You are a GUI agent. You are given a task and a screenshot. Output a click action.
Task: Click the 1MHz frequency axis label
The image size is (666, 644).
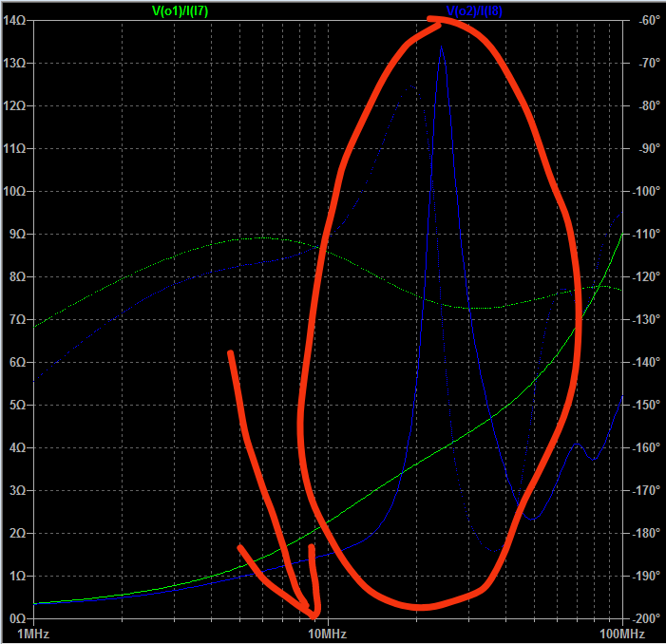pyautogui.click(x=33, y=635)
